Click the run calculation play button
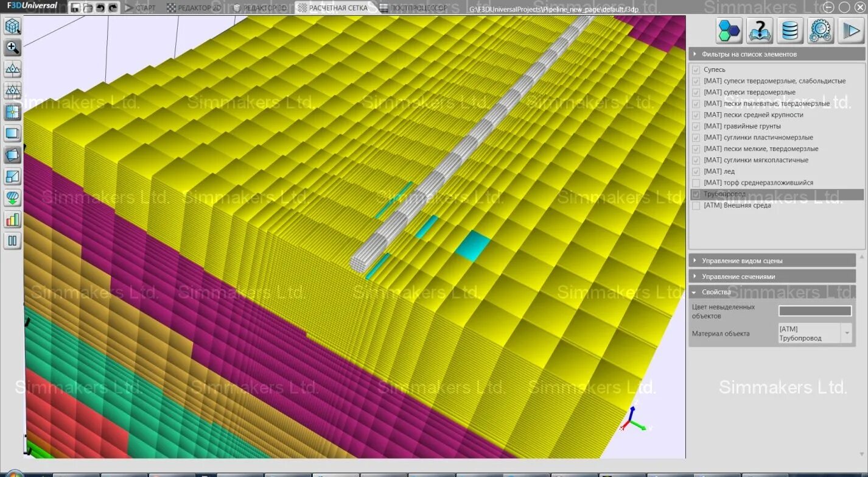 851,30
